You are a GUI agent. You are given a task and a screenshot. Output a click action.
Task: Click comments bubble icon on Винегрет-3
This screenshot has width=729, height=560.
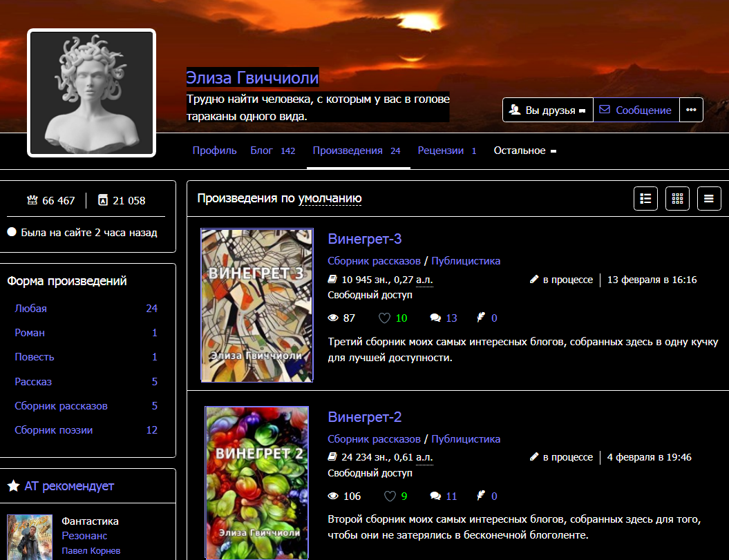435,318
